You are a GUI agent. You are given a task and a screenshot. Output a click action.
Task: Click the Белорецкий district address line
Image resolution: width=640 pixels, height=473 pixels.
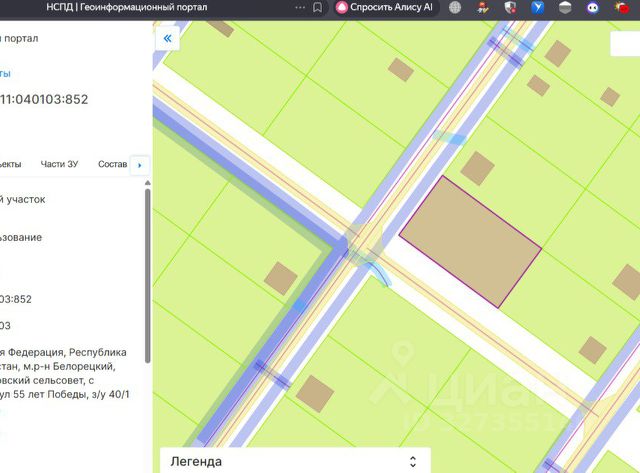click(x=58, y=366)
